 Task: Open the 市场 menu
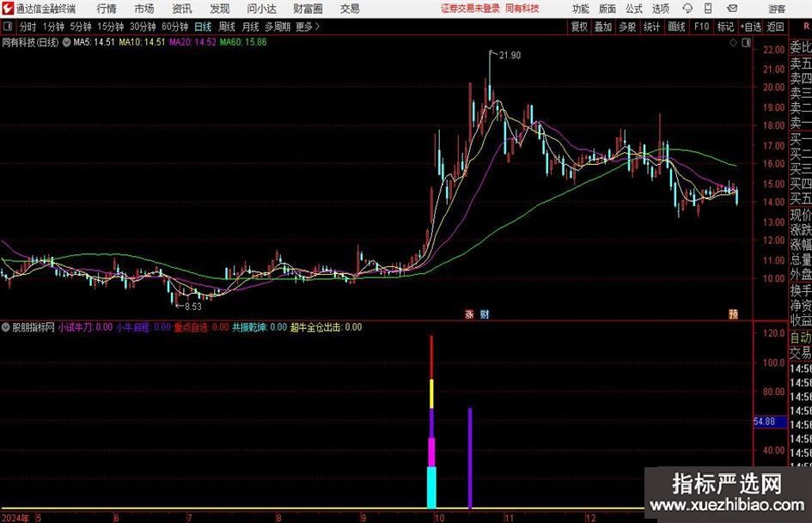144,9
